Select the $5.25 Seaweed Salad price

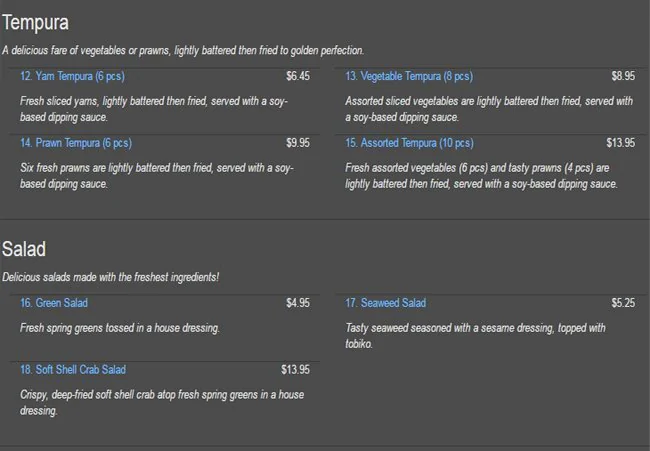pos(623,303)
